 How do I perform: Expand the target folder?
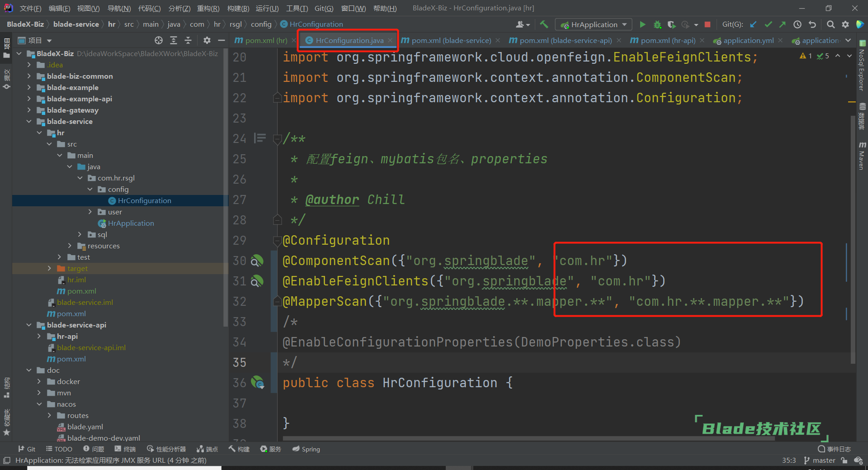click(49, 268)
